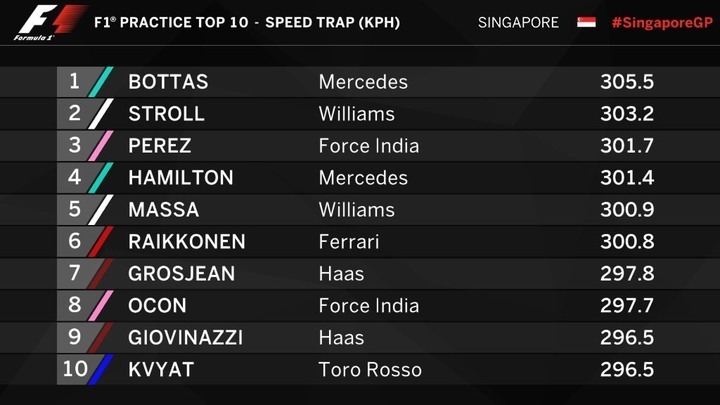720x405 pixels.
Task: Click the position 10 number box
Action: click(75, 369)
